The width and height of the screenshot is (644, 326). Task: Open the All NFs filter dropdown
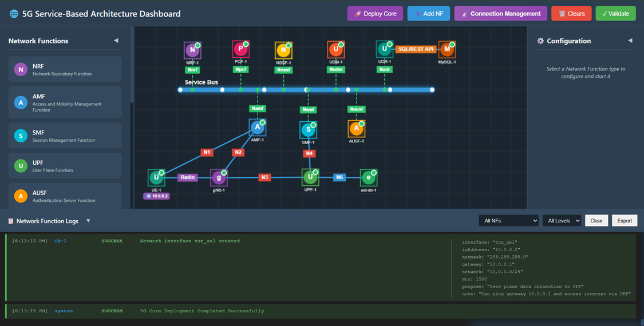click(508, 221)
